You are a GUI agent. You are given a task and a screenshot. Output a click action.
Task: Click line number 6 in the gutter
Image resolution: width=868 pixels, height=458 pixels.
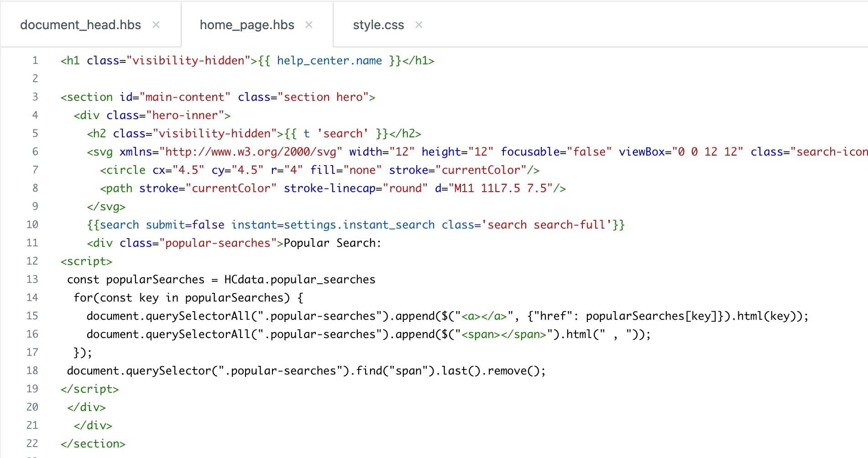[35, 152]
